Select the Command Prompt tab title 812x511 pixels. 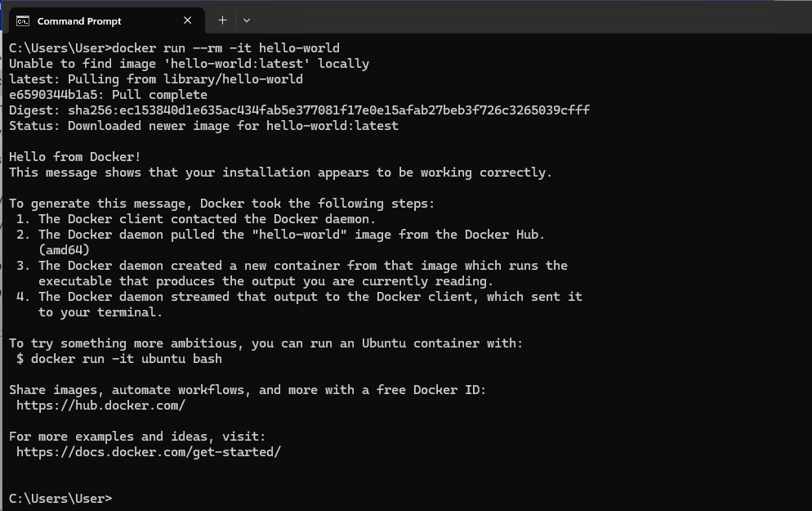click(x=79, y=20)
